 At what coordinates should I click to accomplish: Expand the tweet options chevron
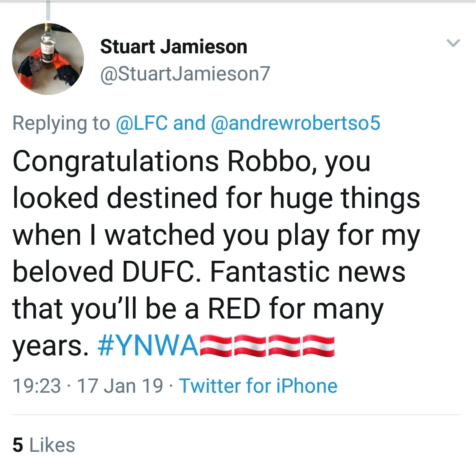[x=453, y=43]
